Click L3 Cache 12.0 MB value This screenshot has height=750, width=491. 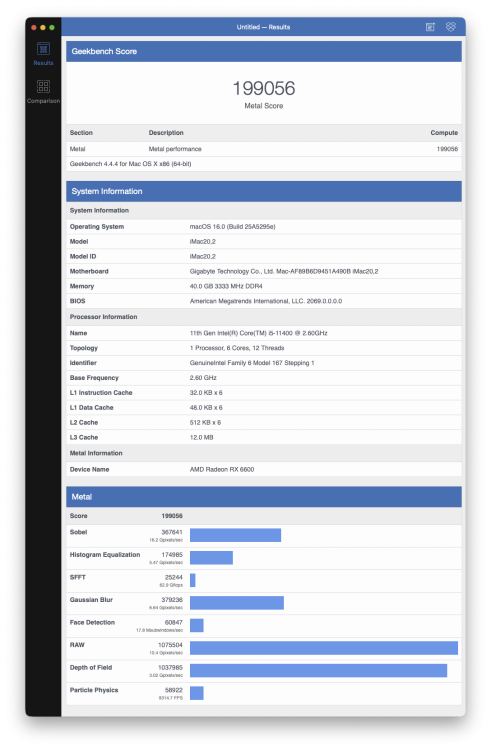point(202,438)
